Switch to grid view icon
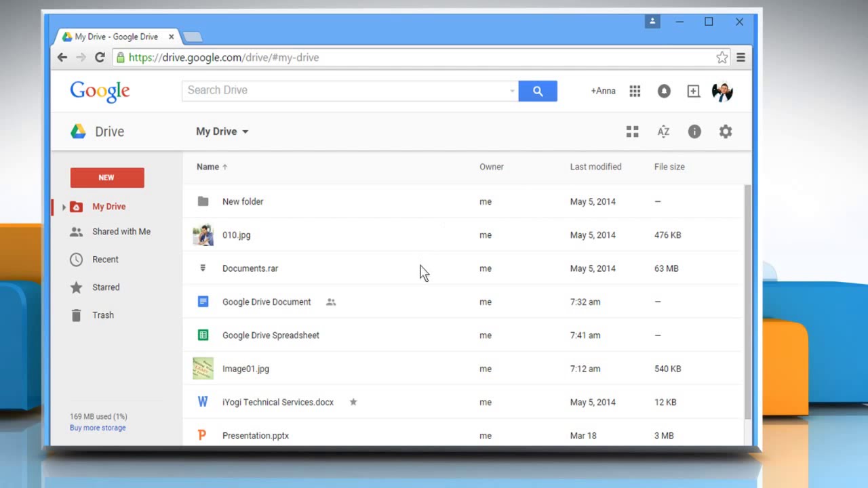 point(632,131)
